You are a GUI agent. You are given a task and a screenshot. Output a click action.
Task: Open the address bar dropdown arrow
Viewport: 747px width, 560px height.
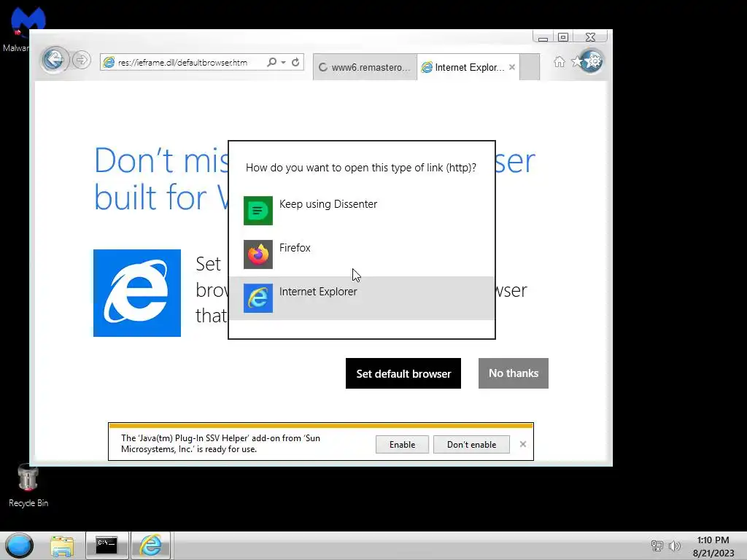click(284, 63)
